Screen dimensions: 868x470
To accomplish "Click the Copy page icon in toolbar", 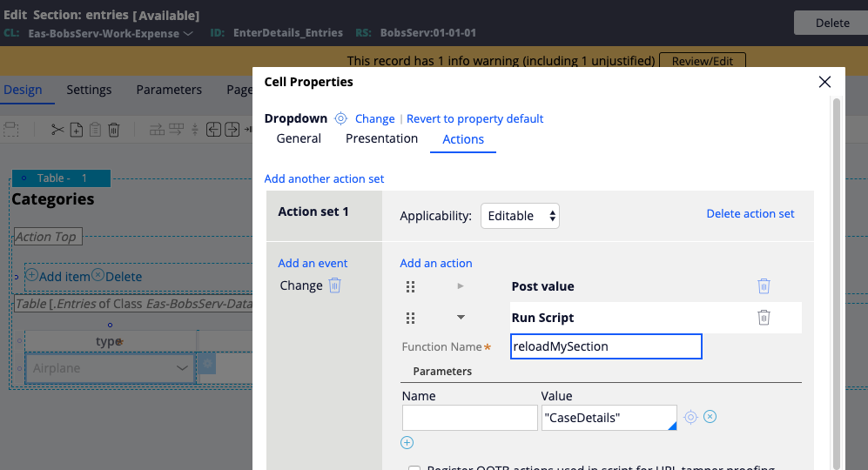I will 77,130.
